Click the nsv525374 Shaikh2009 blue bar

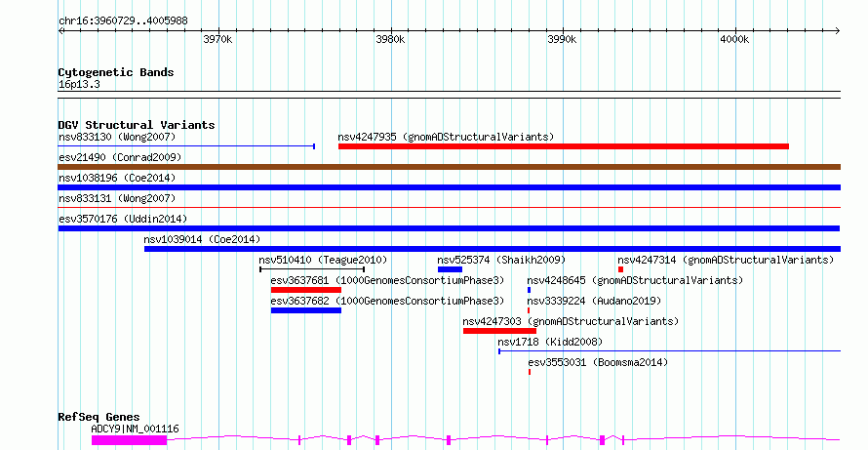[450, 269]
